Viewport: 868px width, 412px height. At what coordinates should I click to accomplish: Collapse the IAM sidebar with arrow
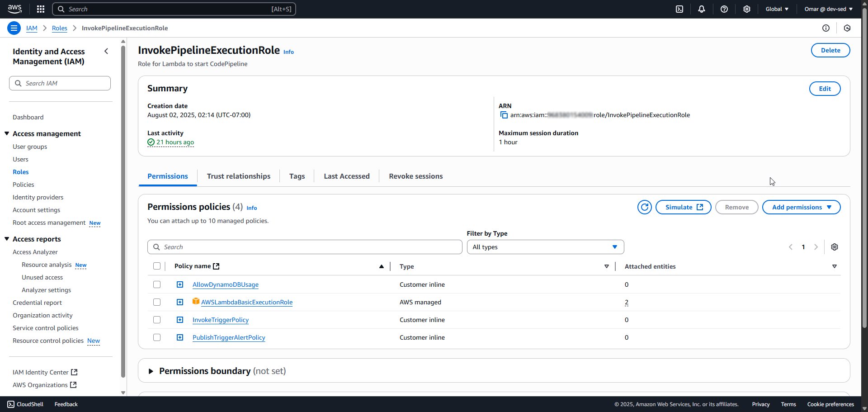pyautogui.click(x=106, y=51)
